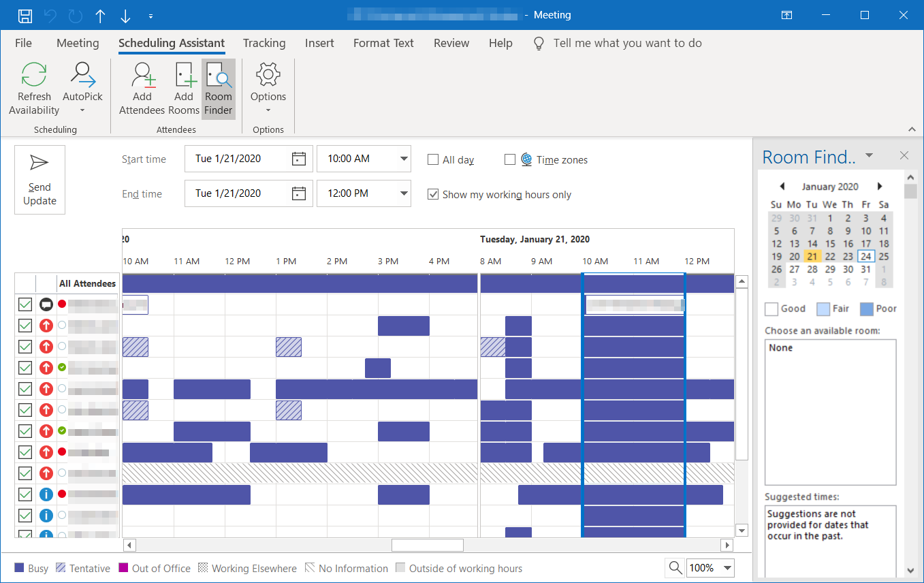Enable the All day checkbox
This screenshot has height=583, width=924.
(x=433, y=160)
